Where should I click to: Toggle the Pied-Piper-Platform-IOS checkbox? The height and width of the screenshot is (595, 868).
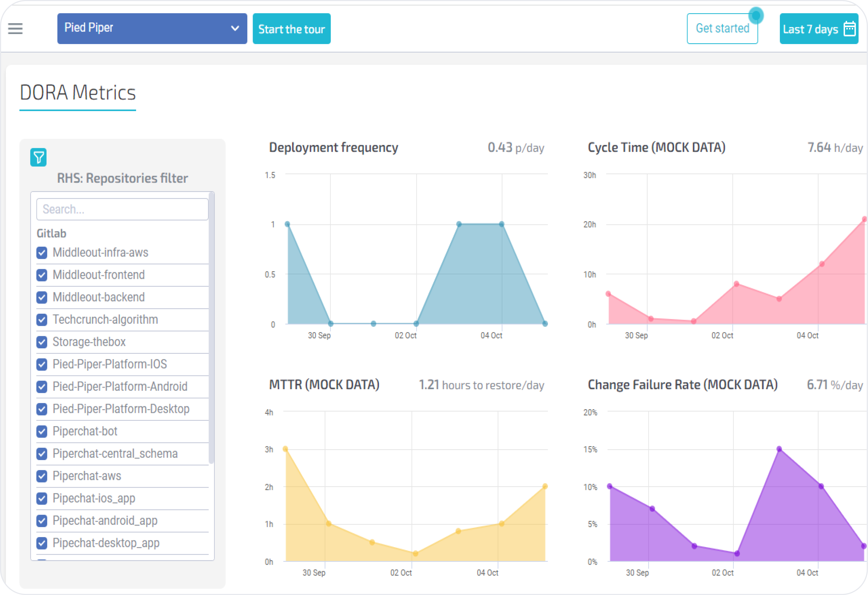coord(42,365)
